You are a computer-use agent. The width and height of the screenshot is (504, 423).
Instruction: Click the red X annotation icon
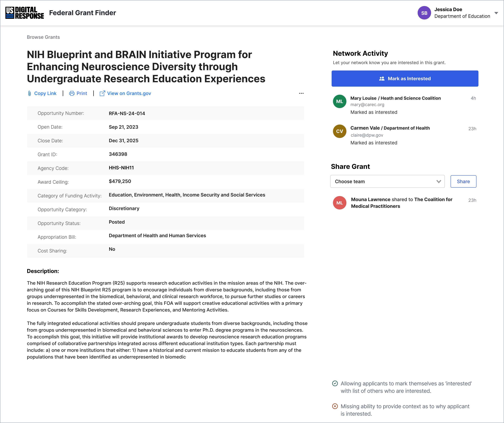pos(335,406)
